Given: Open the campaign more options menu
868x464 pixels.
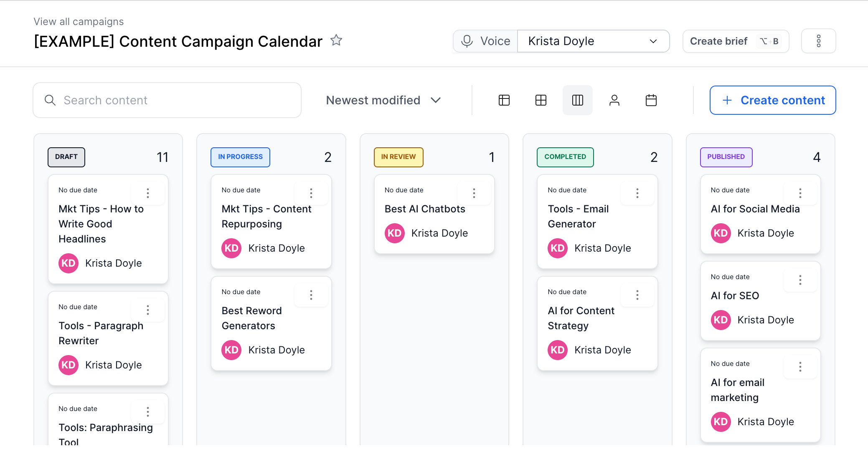Looking at the screenshot, I should pos(818,41).
